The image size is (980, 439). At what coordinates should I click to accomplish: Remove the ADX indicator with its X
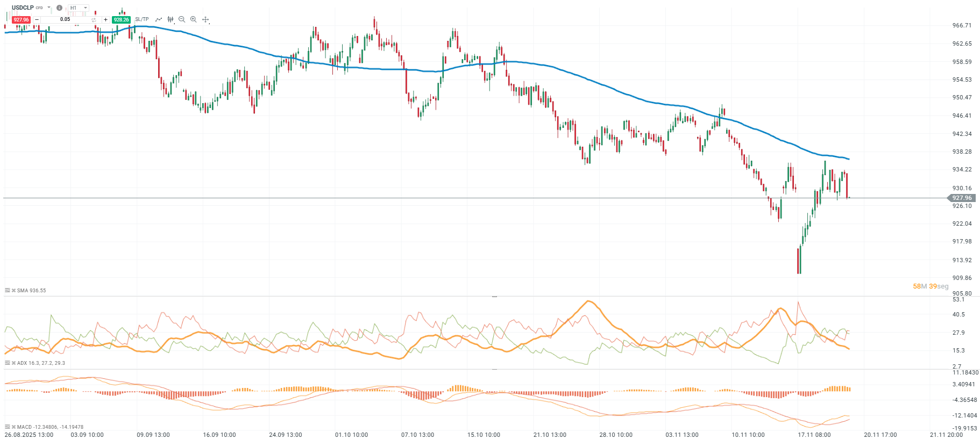(13, 363)
